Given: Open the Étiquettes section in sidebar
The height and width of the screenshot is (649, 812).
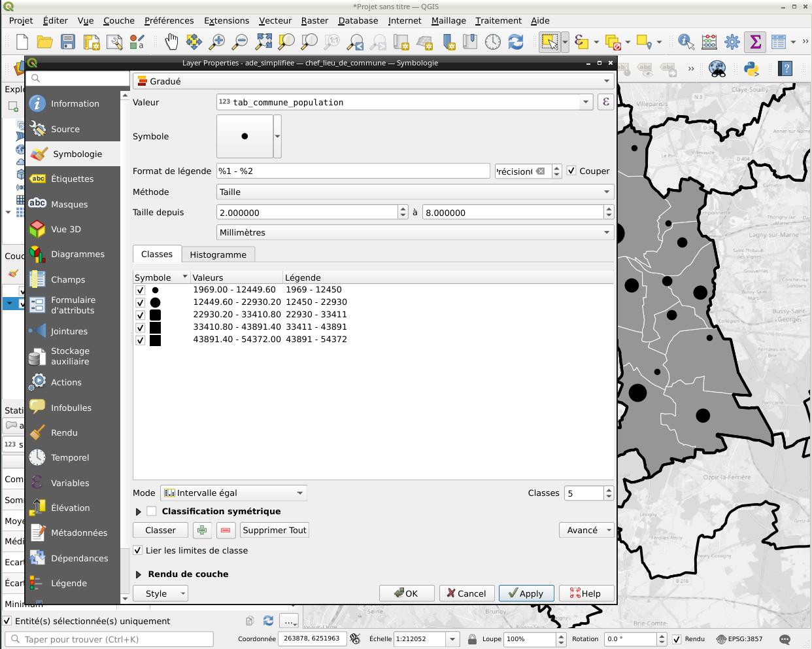Looking at the screenshot, I should [72, 179].
